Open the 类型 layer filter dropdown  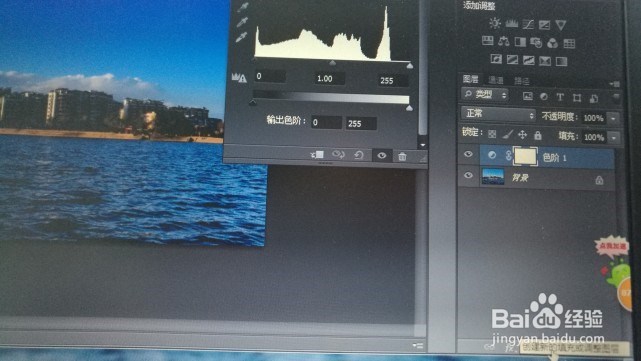[x=485, y=94]
